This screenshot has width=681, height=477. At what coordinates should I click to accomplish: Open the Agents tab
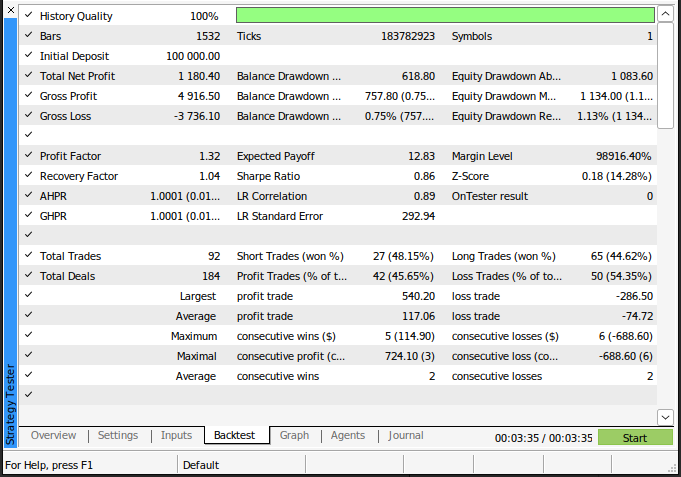[x=348, y=435]
